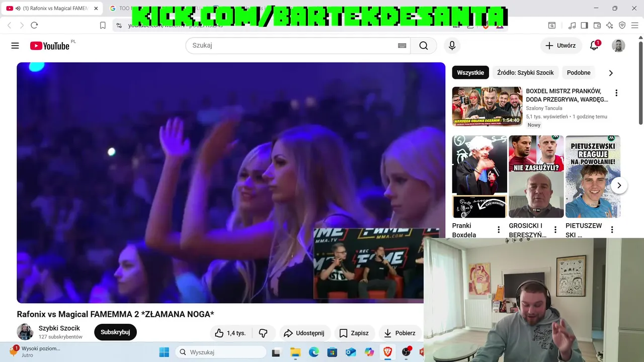644x362 pixels.
Task: Toggle the browser sidebar panel
Action: click(x=584, y=25)
